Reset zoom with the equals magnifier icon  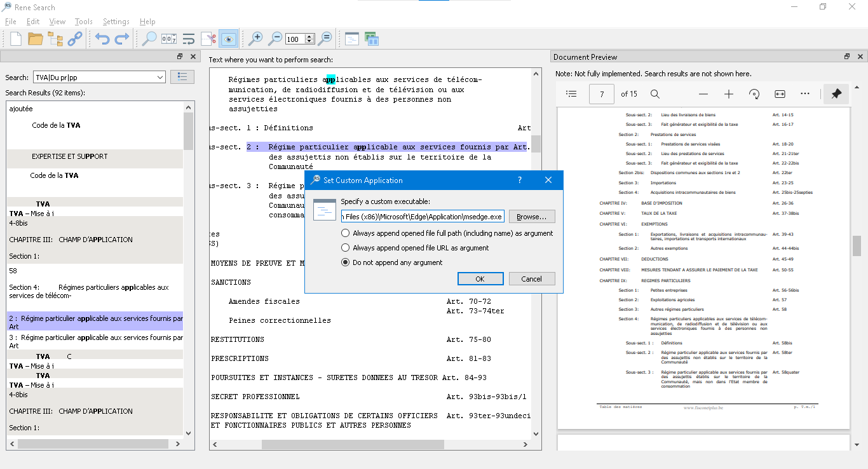point(325,39)
